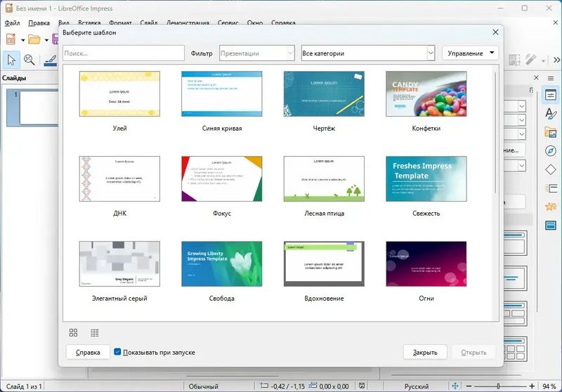Click the fit slide to window icon
562x392 pixels.
point(455,386)
